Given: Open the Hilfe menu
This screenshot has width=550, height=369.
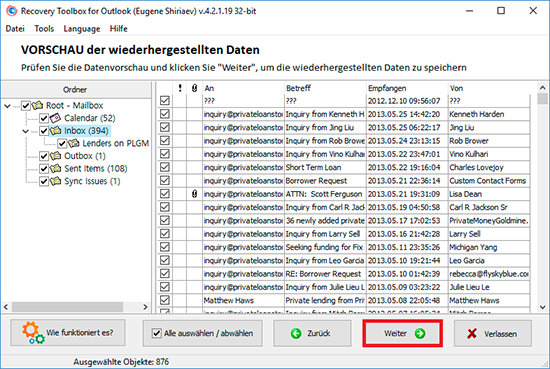Looking at the screenshot, I should coord(119,29).
